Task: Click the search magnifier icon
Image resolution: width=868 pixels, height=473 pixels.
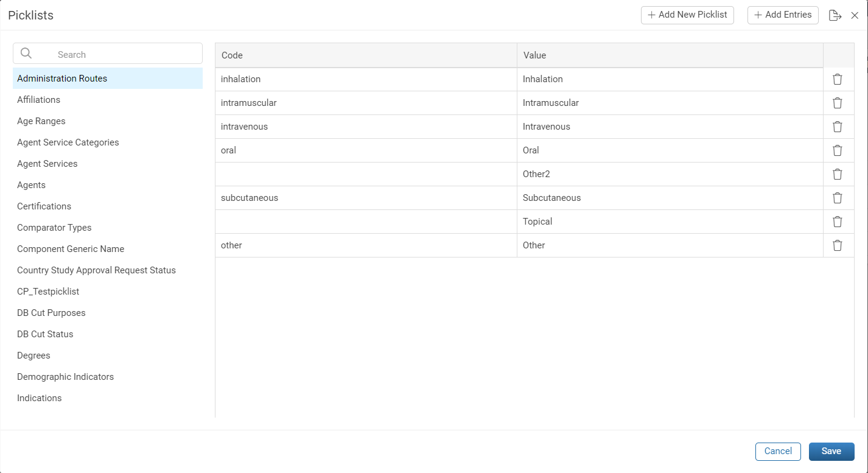Action: pyautogui.click(x=26, y=54)
